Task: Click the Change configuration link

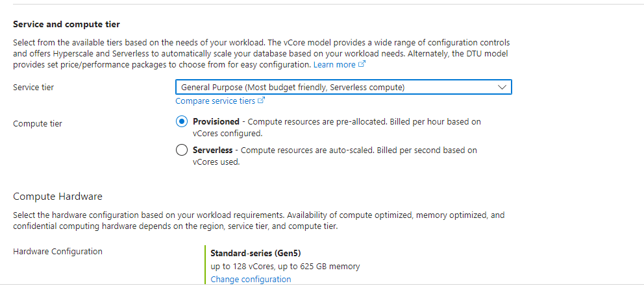Action: click(x=251, y=280)
